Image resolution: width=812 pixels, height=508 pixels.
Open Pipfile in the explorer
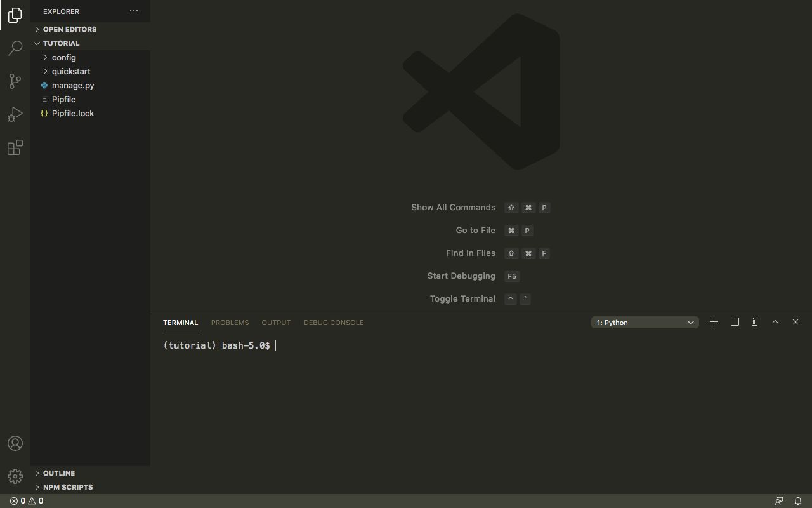90,99
